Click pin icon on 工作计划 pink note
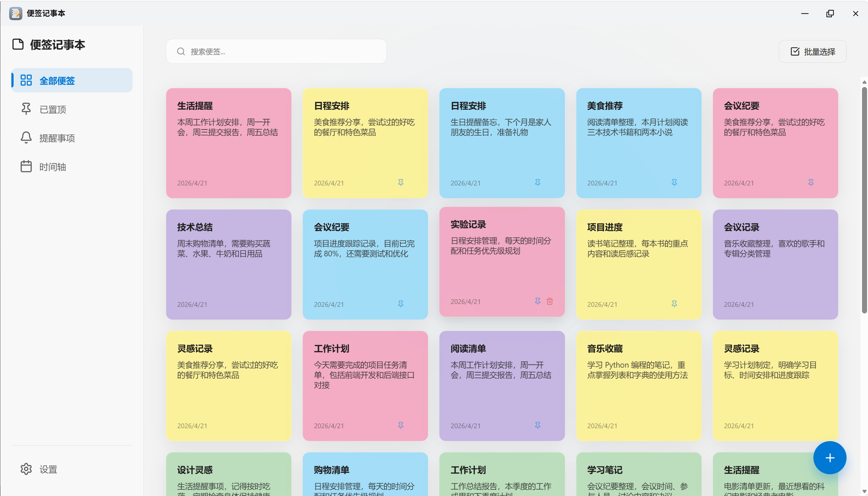 tap(400, 425)
